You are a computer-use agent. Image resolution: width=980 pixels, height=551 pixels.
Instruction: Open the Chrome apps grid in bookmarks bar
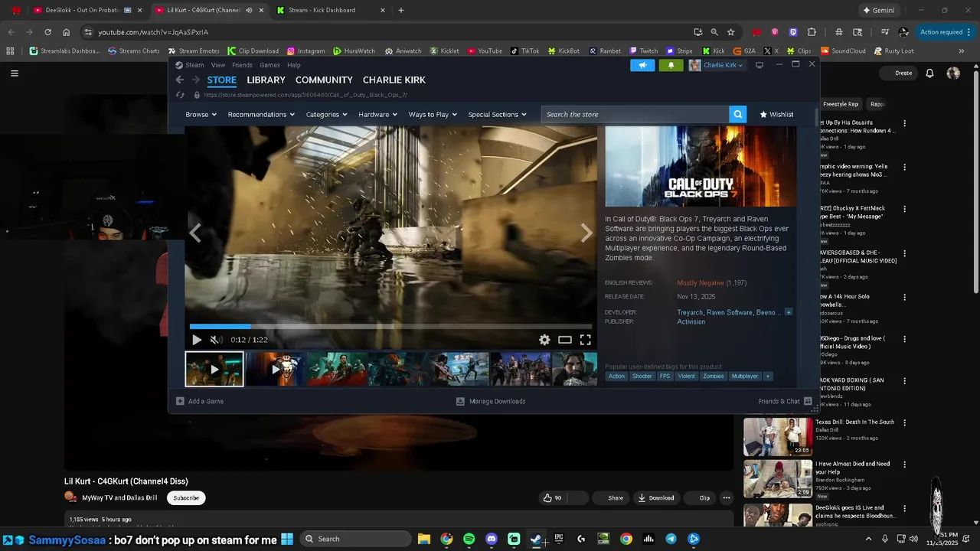[10, 51]
